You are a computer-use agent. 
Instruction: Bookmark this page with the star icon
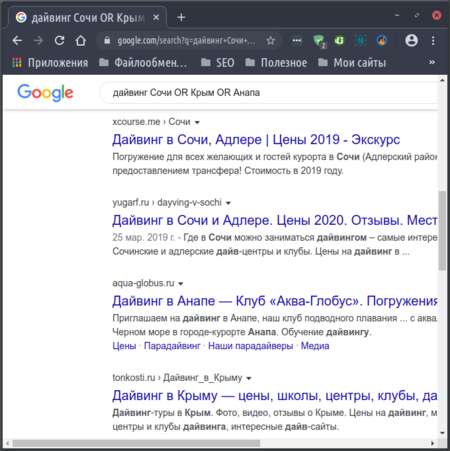pos(271,41)
